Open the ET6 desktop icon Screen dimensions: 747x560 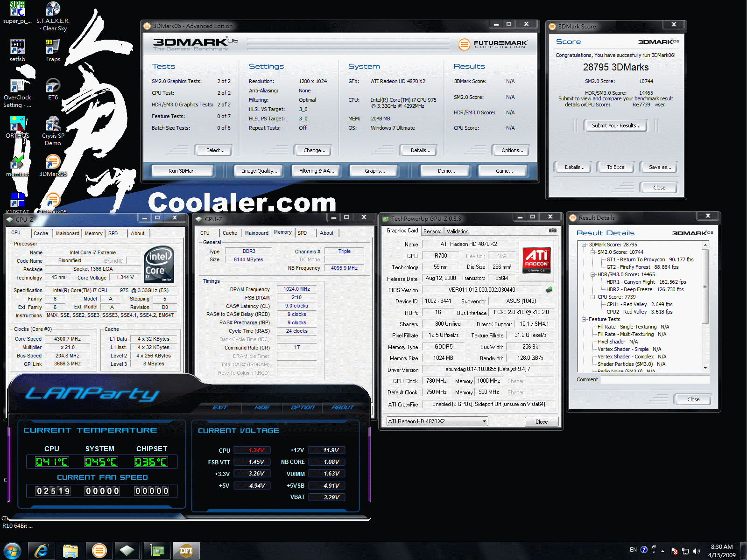click(x=53, y=89)
